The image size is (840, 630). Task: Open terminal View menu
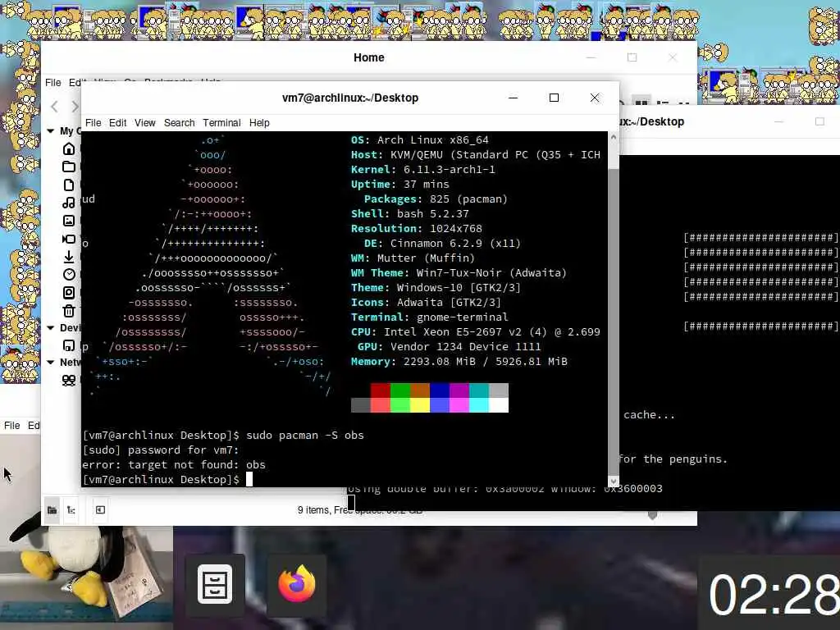pyautogui.click(x=145, y=123)
